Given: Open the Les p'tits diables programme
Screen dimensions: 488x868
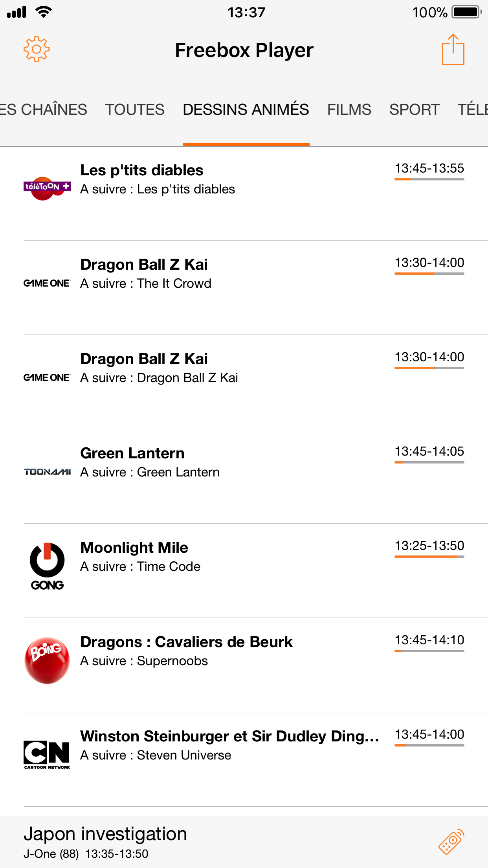Looking at the screenshot, I should click(x=142, y=171).
